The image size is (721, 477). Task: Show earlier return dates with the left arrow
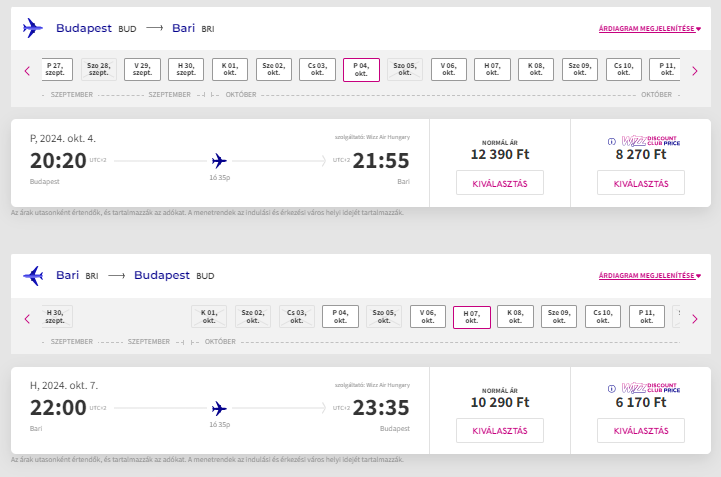tap(27, 318)
